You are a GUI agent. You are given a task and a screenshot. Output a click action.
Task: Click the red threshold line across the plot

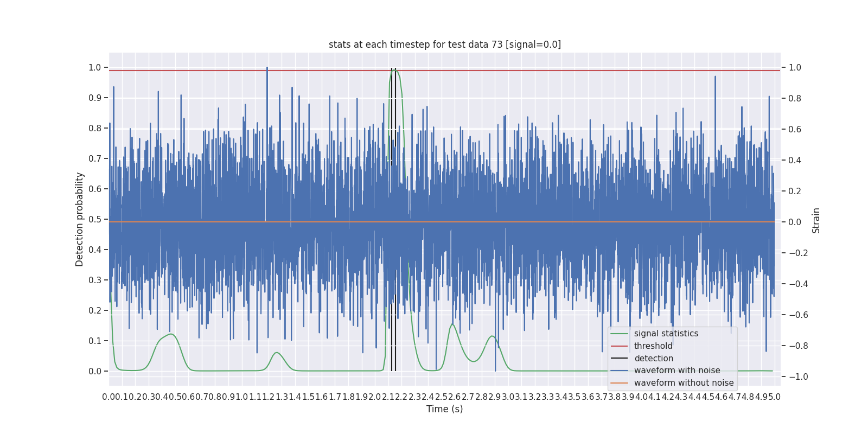[x=445, y=71]
